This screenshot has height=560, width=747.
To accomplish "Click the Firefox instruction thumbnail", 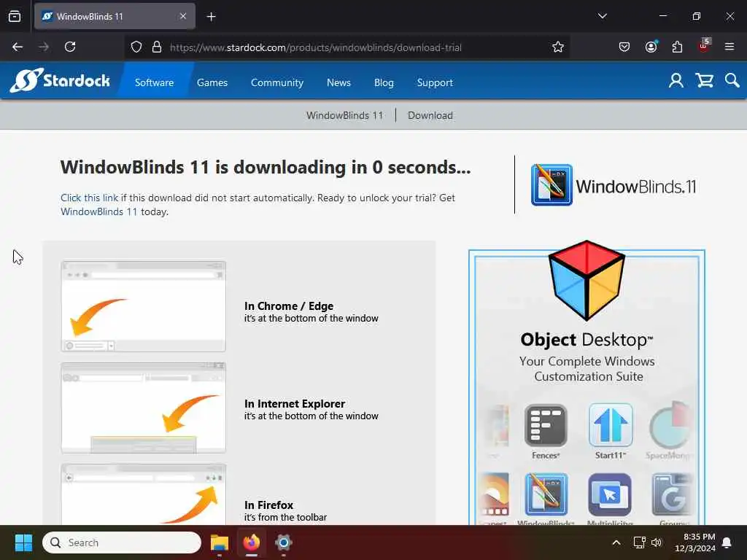I will pyautogui.click(x=144, y=494).
